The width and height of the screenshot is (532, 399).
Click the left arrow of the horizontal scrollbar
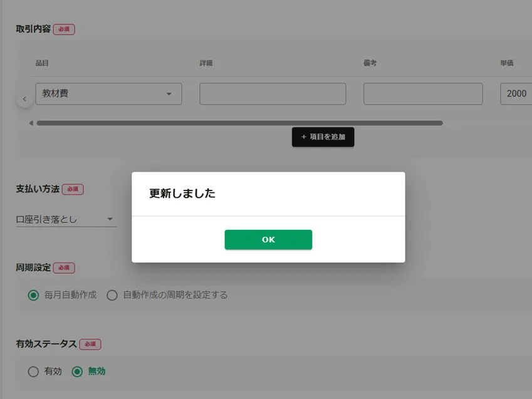31,123
